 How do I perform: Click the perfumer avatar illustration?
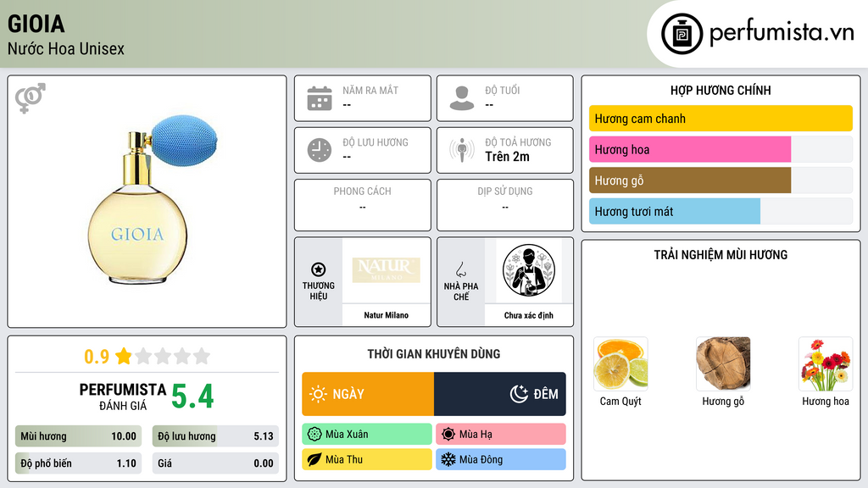[x=529, y=270]
